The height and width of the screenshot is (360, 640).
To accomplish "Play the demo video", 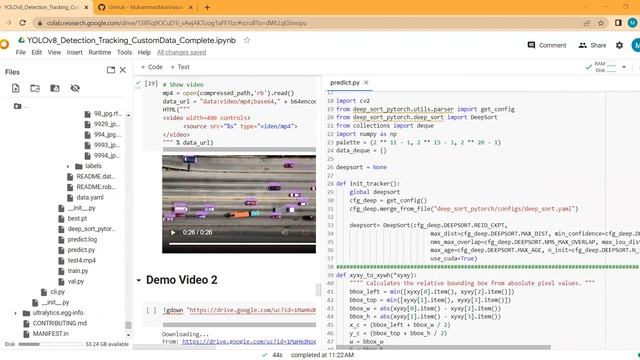I will tap(173, 232).
